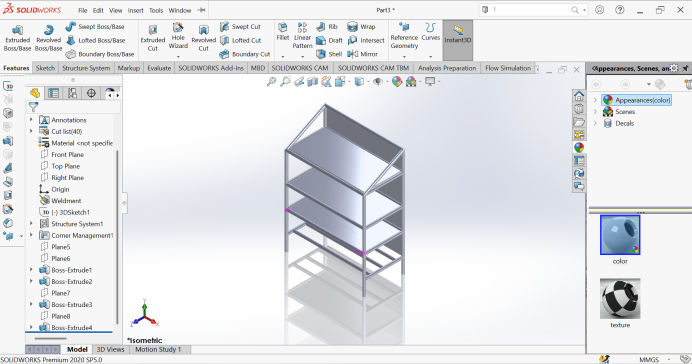The width and height of the screenshot is (692, 364).
Task: Select the Lofted Cut tool
Action: coord(241,40)
